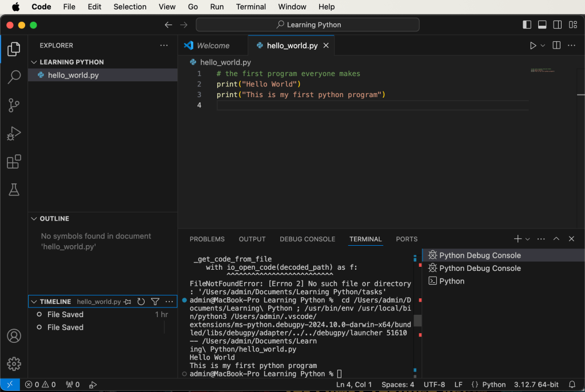585x392 pixels.
Task: Toggle the secondary side bar
Action: (x=558, y=25)
